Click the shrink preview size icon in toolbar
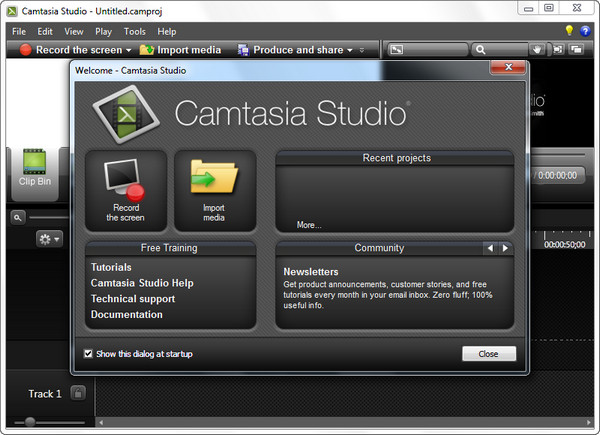 point(396,50)
